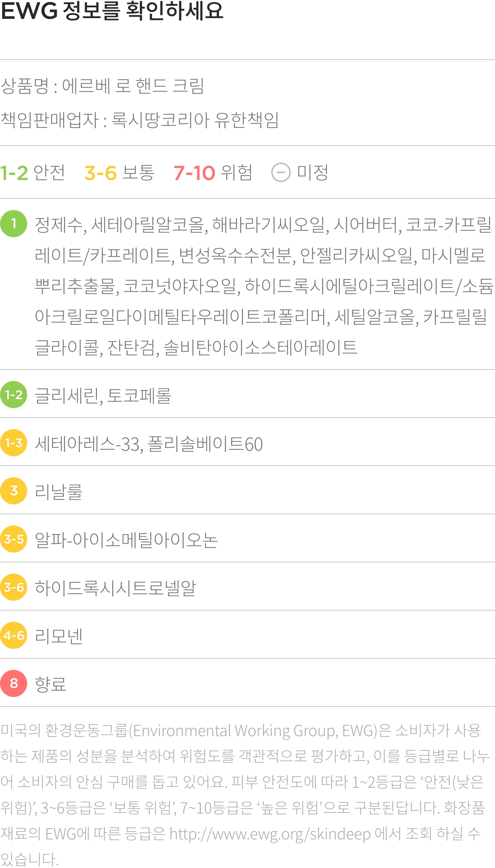Click the 세테아레스-33, 폴리솔베이트60 row
The image size is (495, 868).
(x=247, y=442)
